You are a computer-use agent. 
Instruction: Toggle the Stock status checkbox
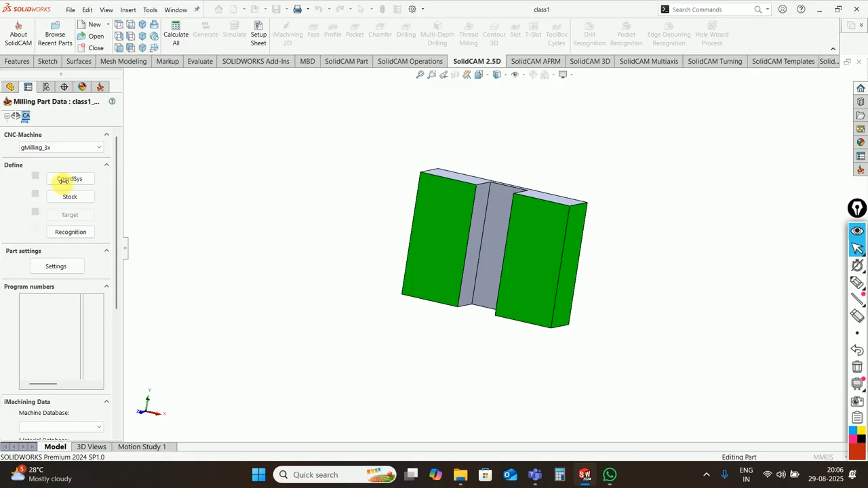coord(35,194)
